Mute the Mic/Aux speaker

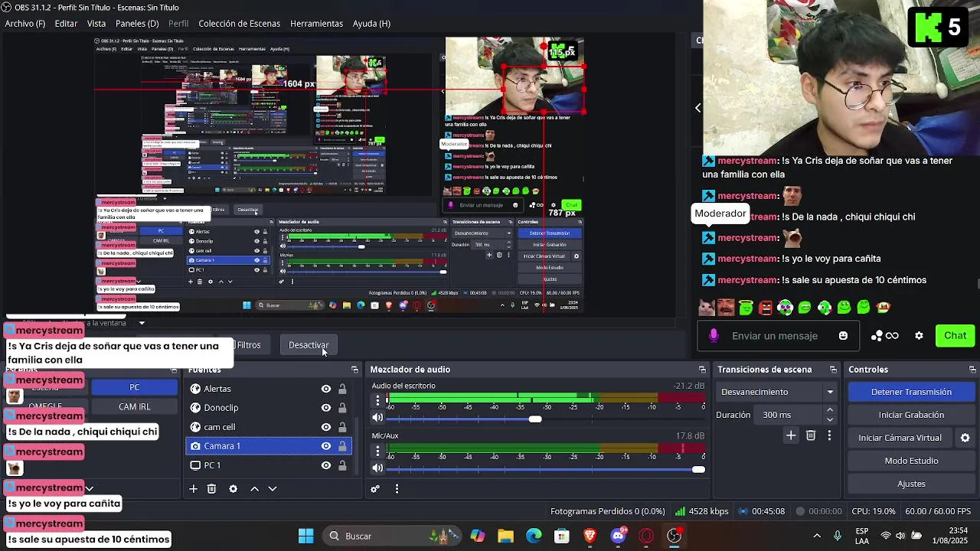tap(377, 468)
